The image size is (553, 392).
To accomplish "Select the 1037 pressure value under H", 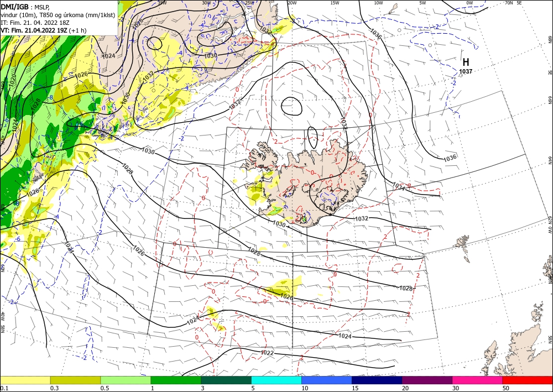I will 466,71.
